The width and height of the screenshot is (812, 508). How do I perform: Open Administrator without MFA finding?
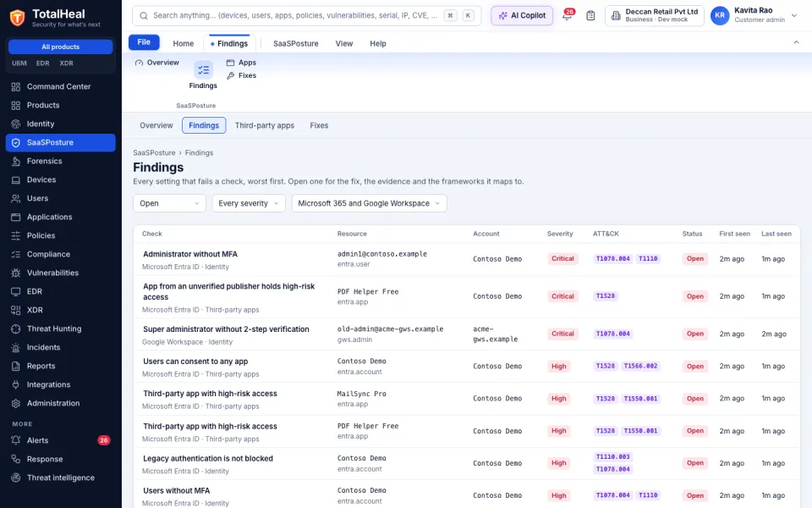click(190, 254)
